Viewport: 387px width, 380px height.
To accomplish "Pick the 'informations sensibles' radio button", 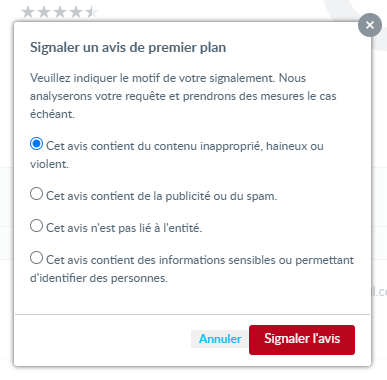I will (36, 258).
